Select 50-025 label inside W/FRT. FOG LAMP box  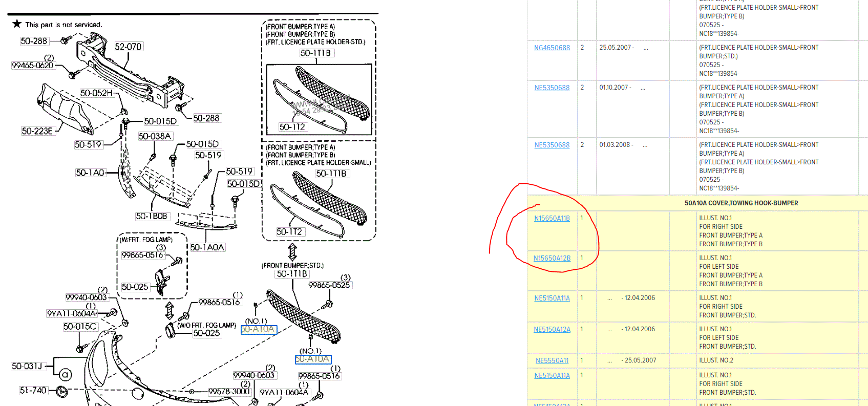coord(135,287)
